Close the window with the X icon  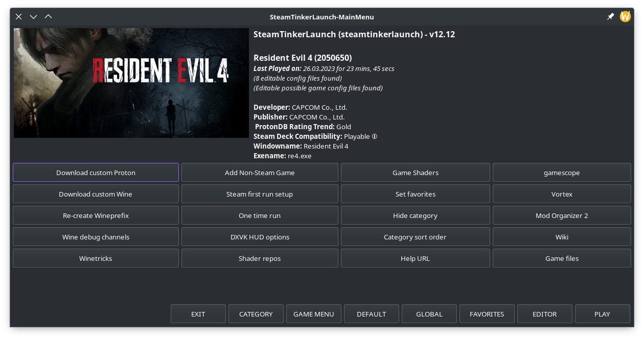coord(19,17)
